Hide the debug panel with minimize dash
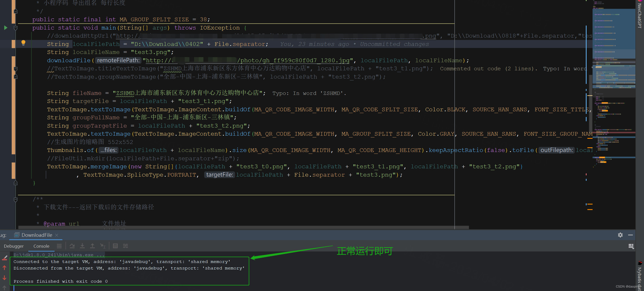The image size is (644, 291). [x=630, y=235]
